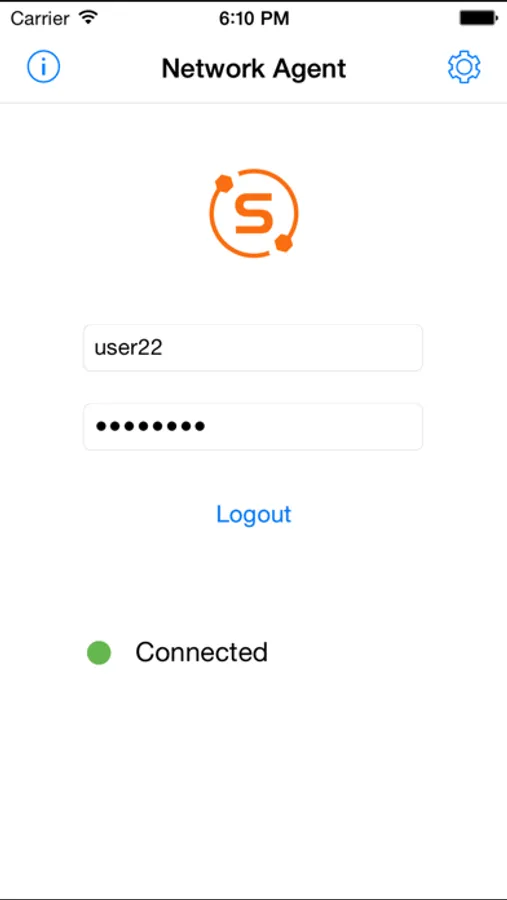The height and width of the screenshot is (900, 507).
Task: Focus the masked password field
Action: pyautogui.click(x=253, y=426)
